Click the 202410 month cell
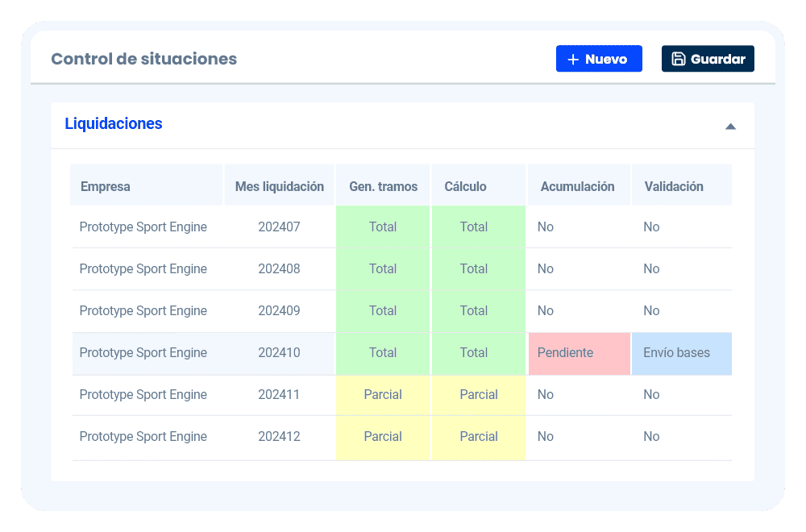This screenshot has width=806, height=532. coord(279,353)
